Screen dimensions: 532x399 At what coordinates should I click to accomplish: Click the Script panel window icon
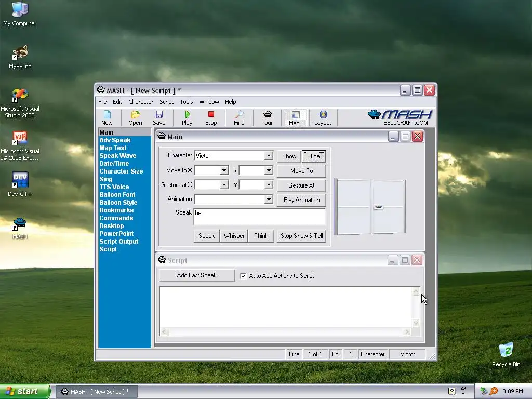(162, 260)
